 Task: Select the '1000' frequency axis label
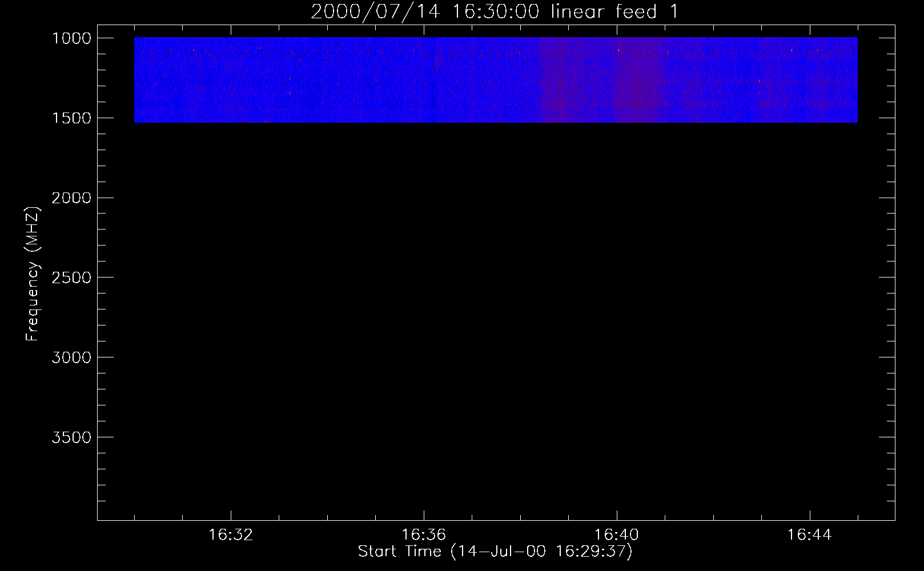(x=71, y=38)
